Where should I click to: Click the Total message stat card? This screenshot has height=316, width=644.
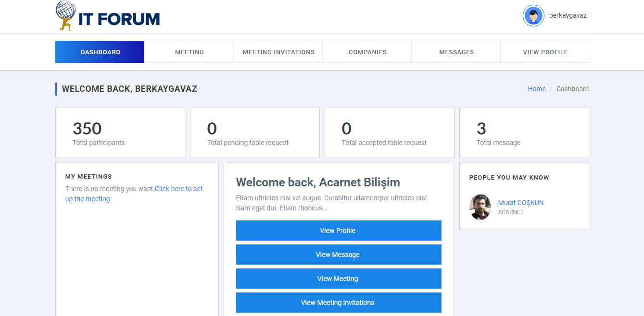[524, 133]
